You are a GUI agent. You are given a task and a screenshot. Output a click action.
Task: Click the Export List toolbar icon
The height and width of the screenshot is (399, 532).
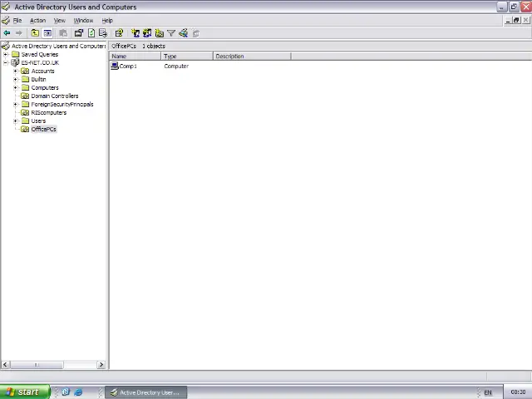[x=103, y=33]
